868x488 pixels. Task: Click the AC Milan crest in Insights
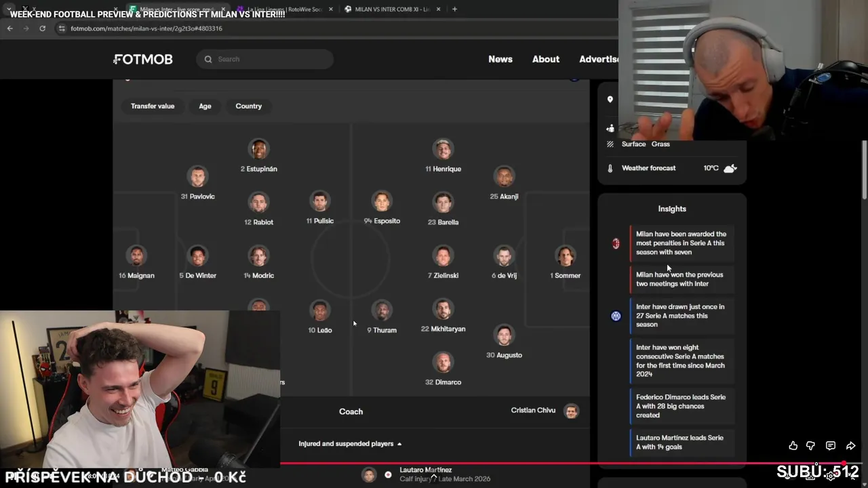pos(616,243)
